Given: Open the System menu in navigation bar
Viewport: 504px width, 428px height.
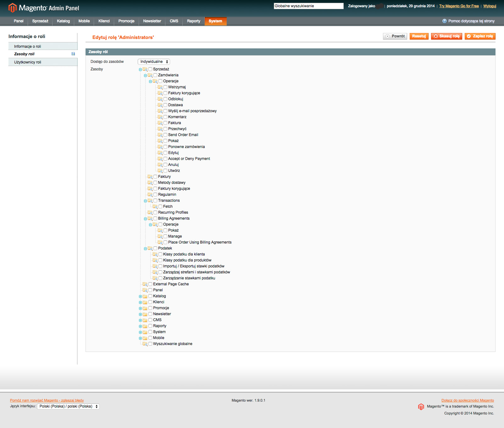Looking at the screenshot, I should tap(215, 21).
